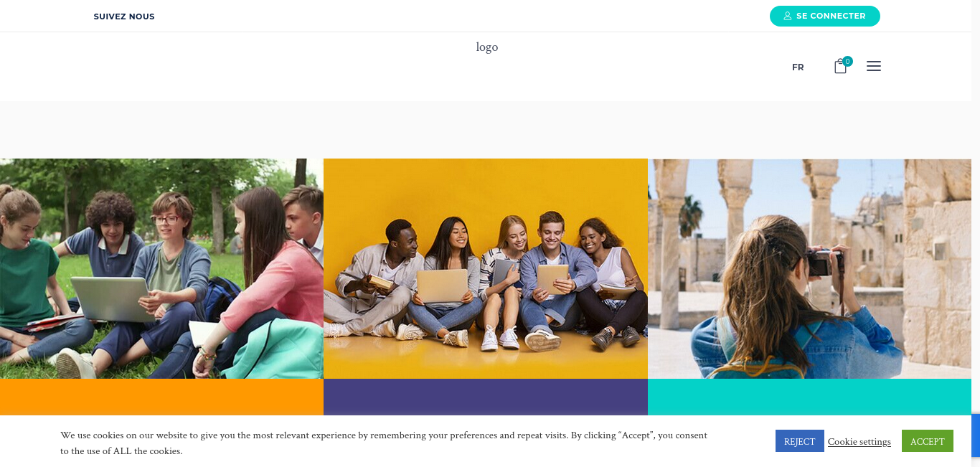Screen dimensions: 980x467
Task: Select the yellow background students image
Action: click(x=486, y=268)
